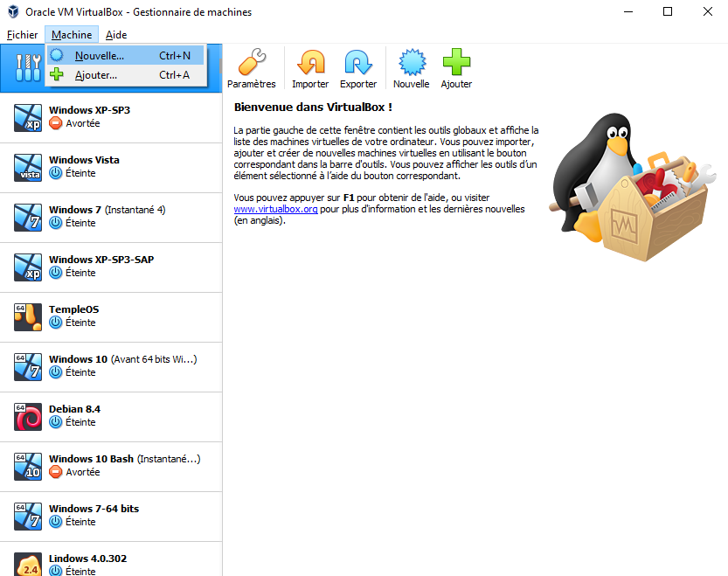
Task: Click the Importer appliance icon
Action: point(310,62)
